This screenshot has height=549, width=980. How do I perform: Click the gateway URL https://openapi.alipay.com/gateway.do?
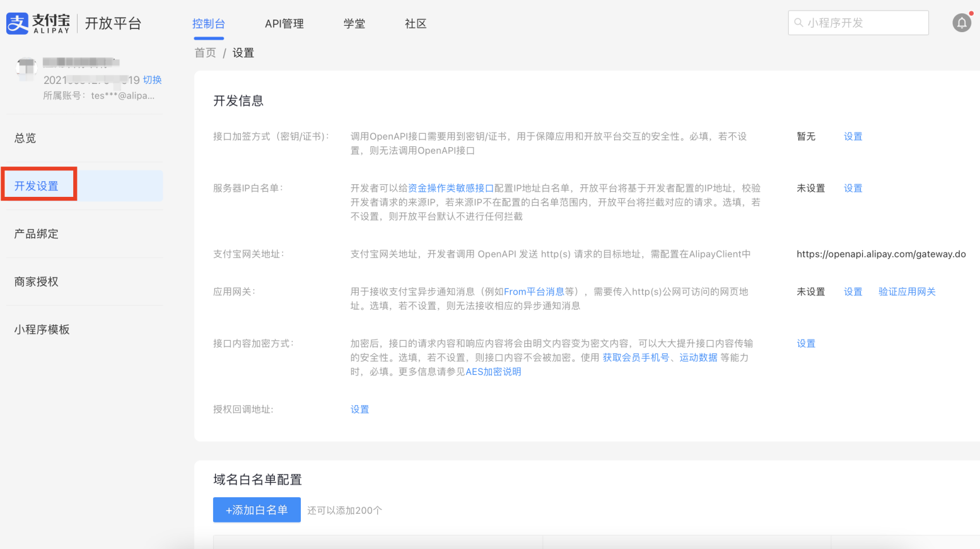(x=881, y=254)
